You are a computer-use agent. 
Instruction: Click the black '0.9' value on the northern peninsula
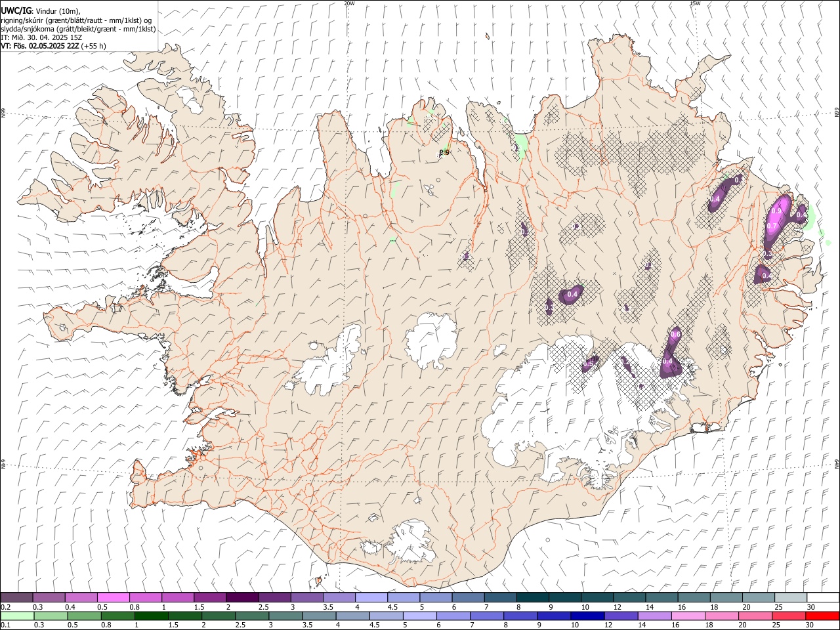coord(444,152)
